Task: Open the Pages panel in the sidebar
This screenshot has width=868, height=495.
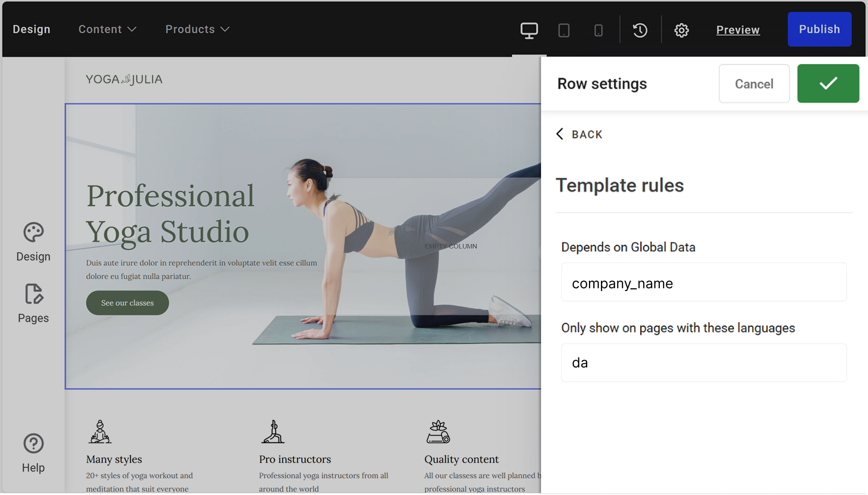Action: pos(33,303)
